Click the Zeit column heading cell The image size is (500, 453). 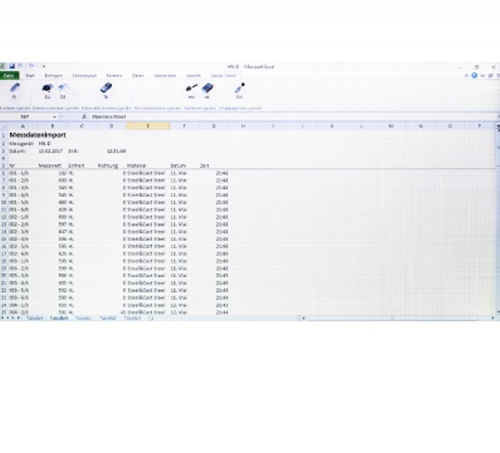[x=204, y=166]
